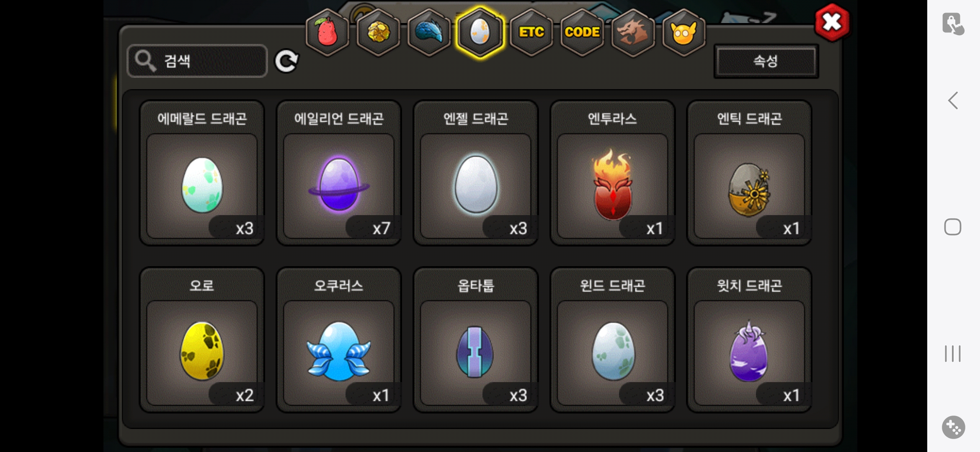Viewport: 980px width, 452px height.
Task: Open the 속성 attribute filter
Action: pyautogui.click(x=766, y=61)
